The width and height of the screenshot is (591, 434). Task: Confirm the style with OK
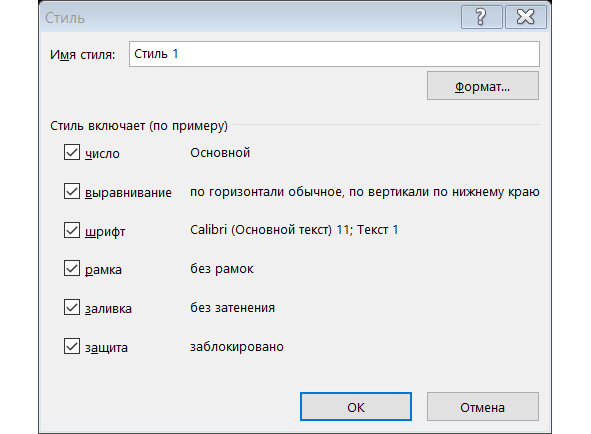pos(356,407)
